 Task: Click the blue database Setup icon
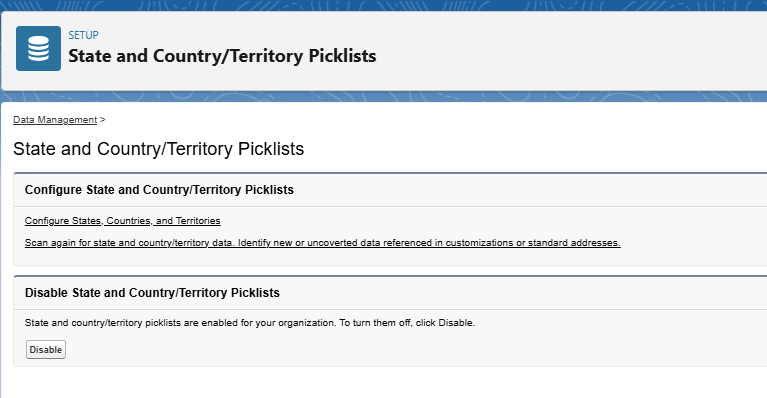pos(38,48)
